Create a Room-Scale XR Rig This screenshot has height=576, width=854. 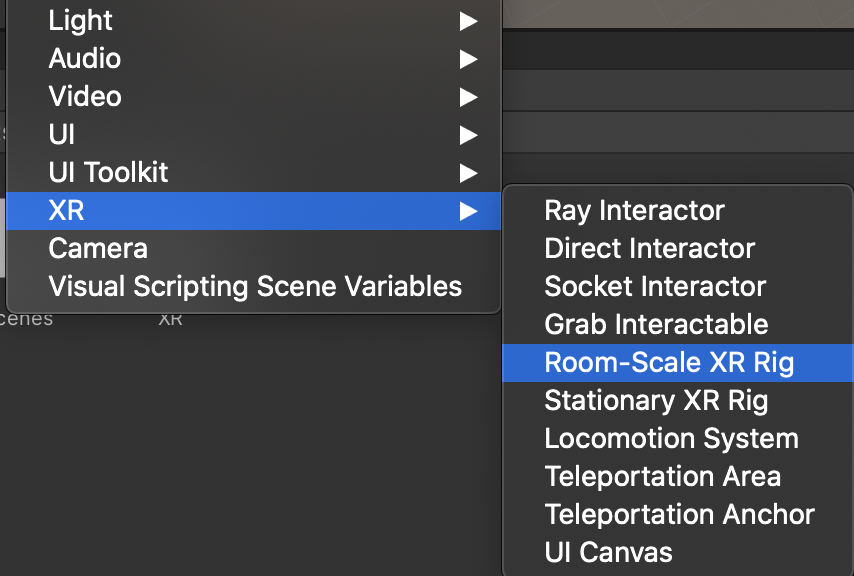(678, 363)
